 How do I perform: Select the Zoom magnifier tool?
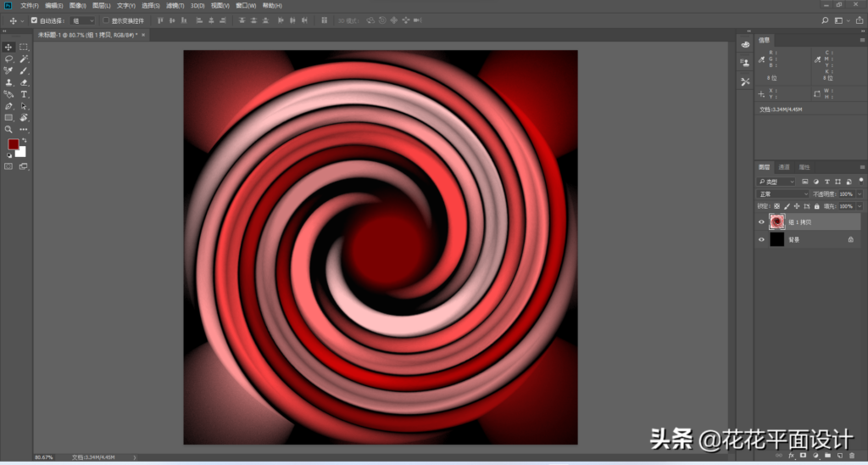click(x=8, y=129)
